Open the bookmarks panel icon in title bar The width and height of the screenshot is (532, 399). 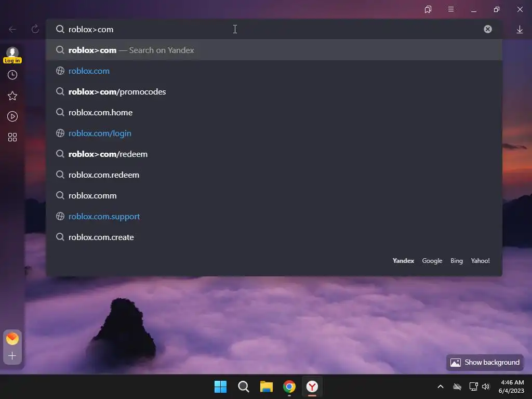point(428,9)
